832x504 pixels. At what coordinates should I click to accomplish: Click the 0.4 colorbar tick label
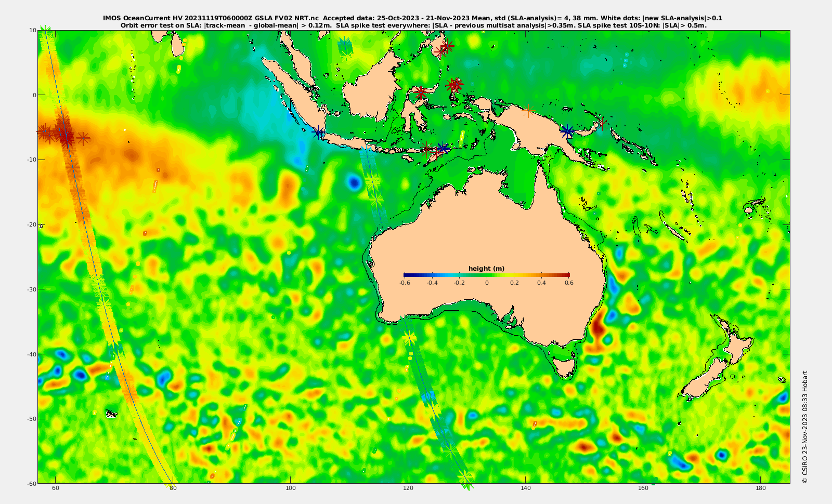(x=541, y=283)
